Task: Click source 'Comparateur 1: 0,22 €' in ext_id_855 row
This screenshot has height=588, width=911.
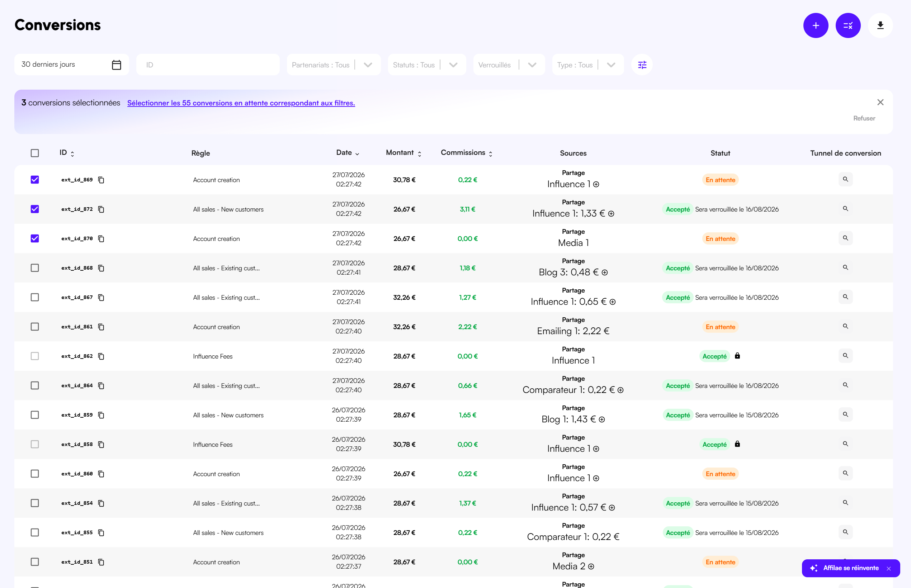Action: 573,537
